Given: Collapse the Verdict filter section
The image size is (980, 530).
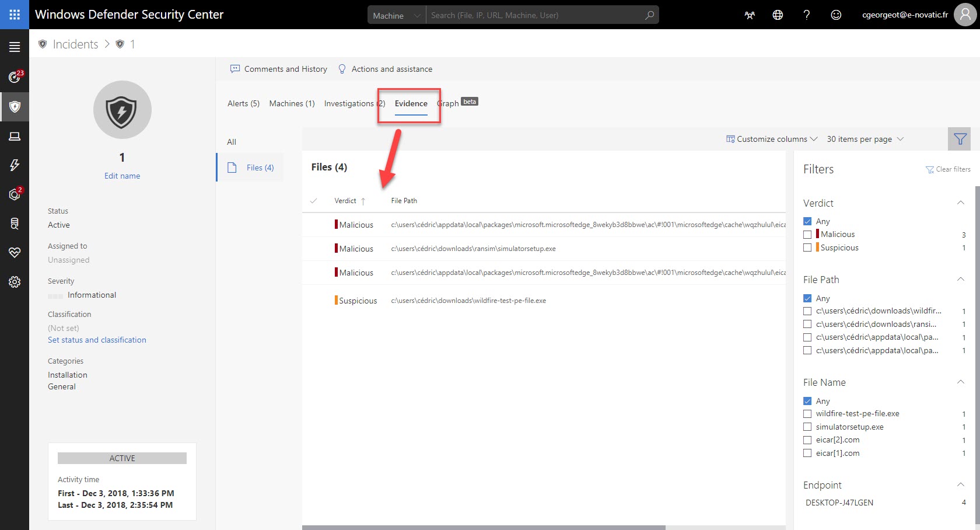Looking at the screenshot, I should pos(960,203).
